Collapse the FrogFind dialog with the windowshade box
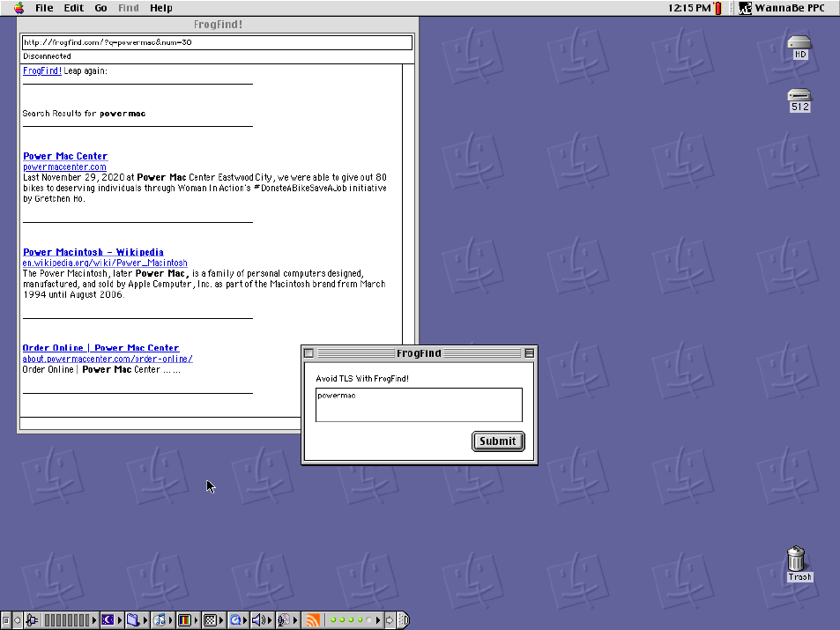Viewport: 840px width, 630px height. (x=529, y=353)
